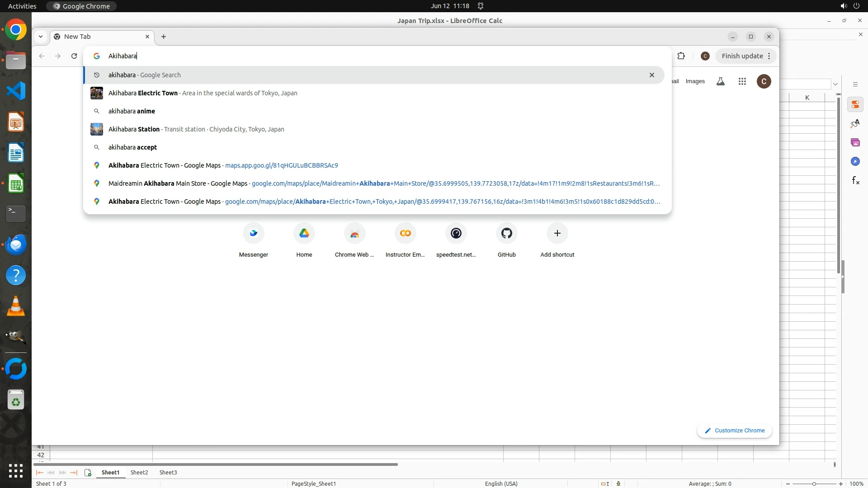Select Akihabara Station suggestion

pyautogui.click(x=196, y=129)
